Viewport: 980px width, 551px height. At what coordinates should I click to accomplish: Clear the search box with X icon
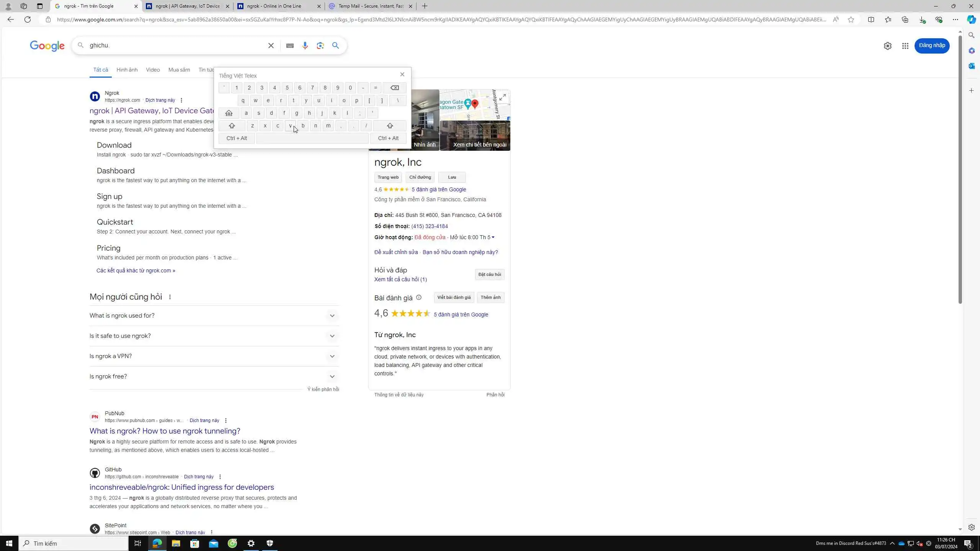271,46
